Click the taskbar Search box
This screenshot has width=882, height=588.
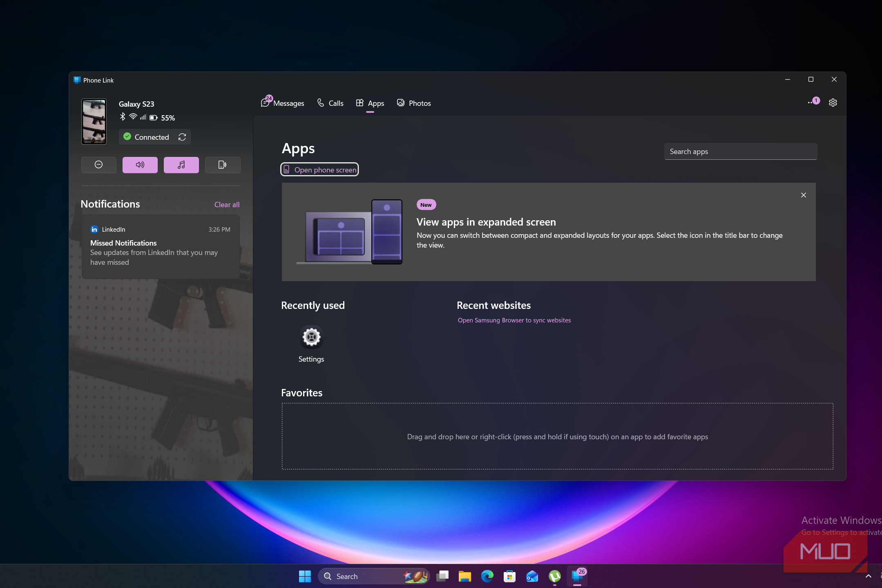point(374,576)
